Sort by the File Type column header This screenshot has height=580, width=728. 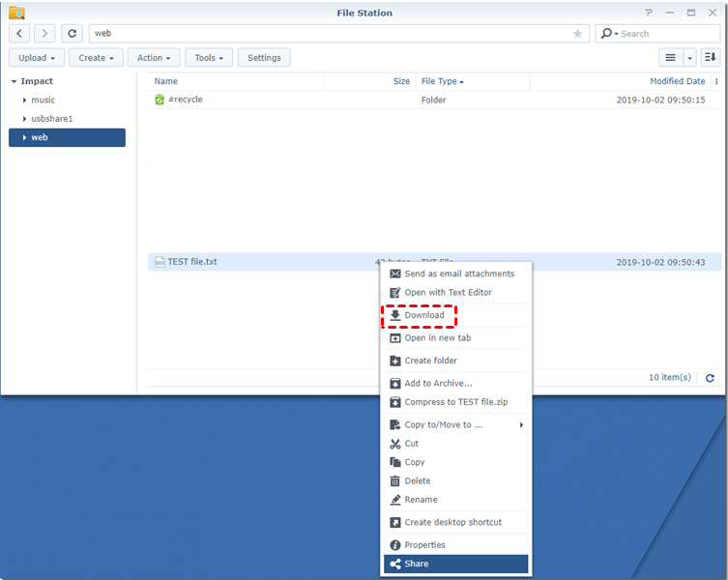coord(473,81)
